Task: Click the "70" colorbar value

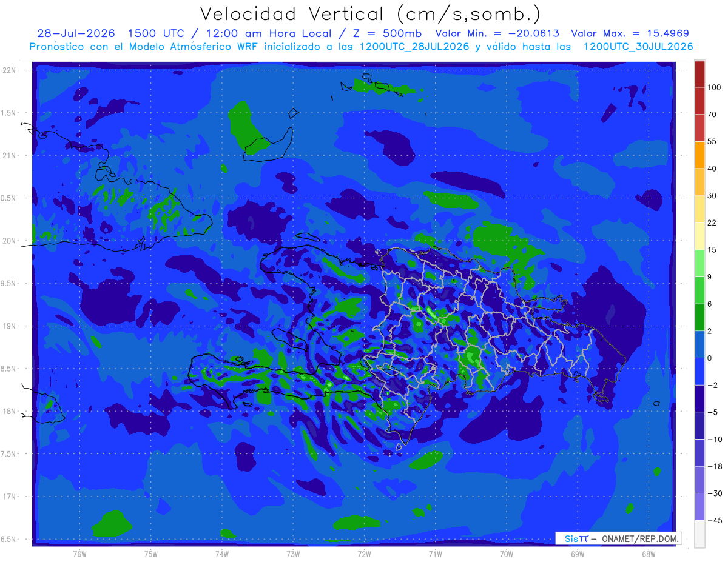Action: [x=712, y=115]
